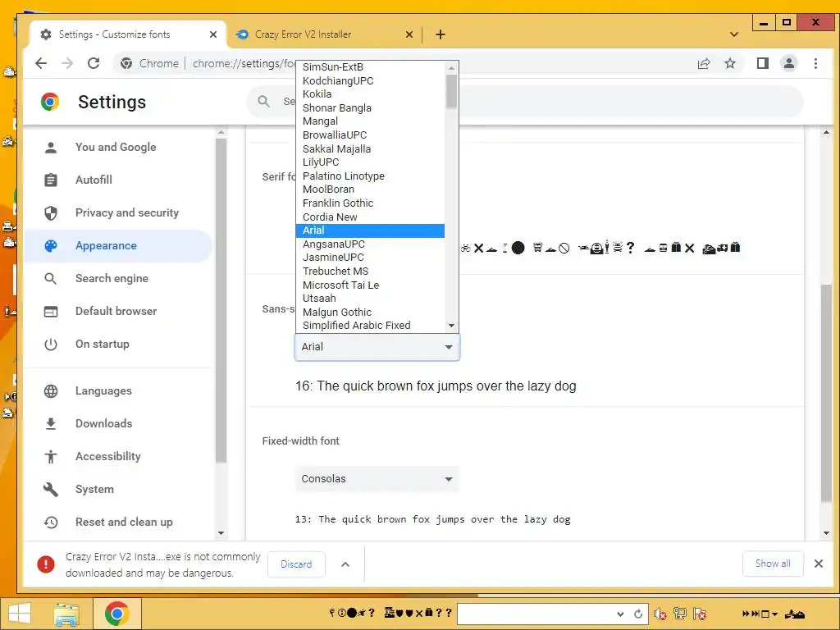Screen dimensions: 840x630
Task: Choose Mangal from the font list
Action: pos(370,121)
